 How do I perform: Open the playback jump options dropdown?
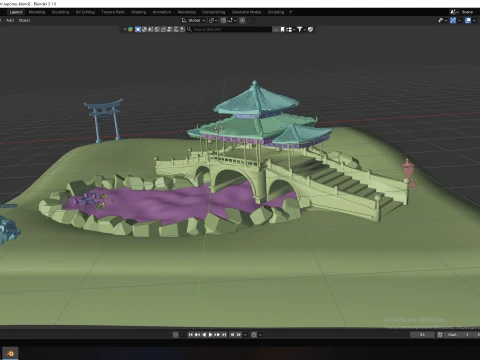(246, 334)
